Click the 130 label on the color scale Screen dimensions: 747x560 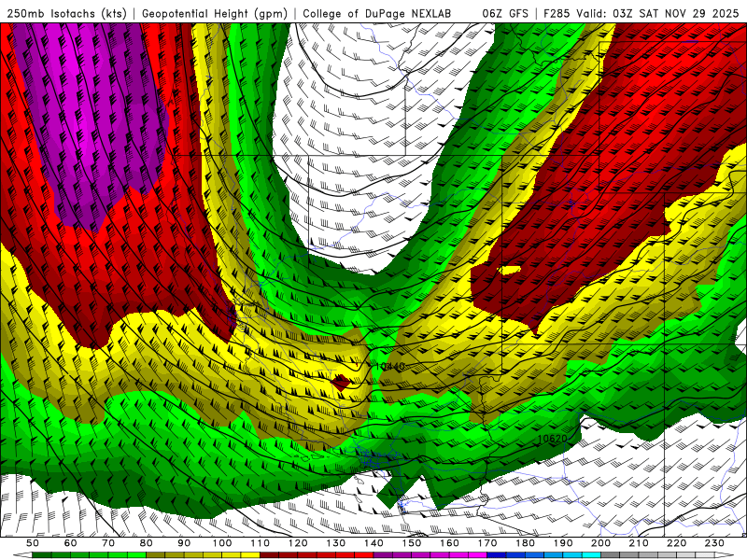pos(335,543)
